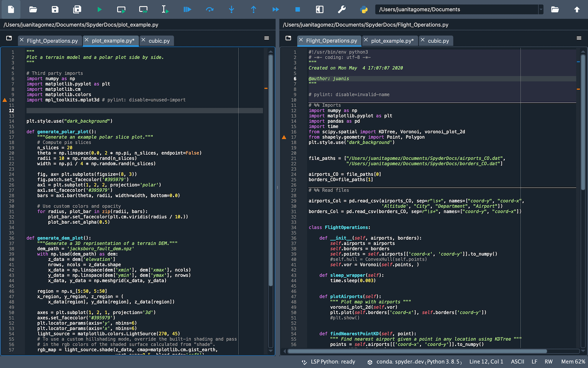Open Spyder preferences via wrench icon

[x=342, y=9]
